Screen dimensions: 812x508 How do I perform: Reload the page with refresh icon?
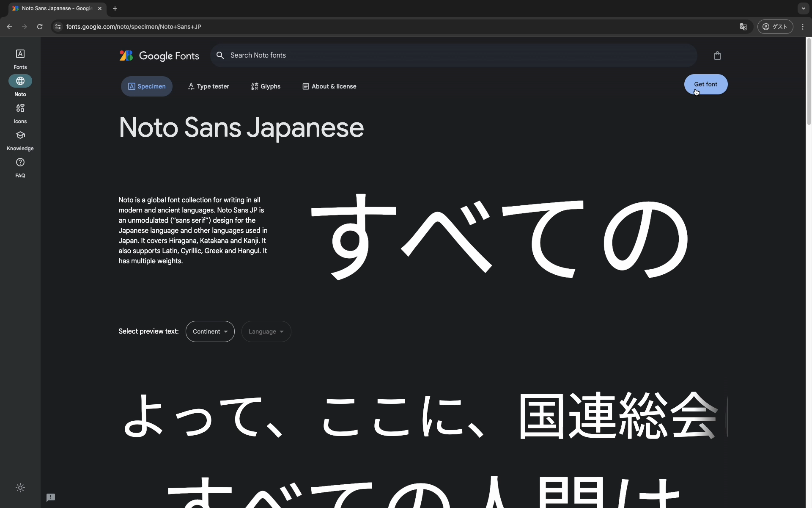coord(40,27)
